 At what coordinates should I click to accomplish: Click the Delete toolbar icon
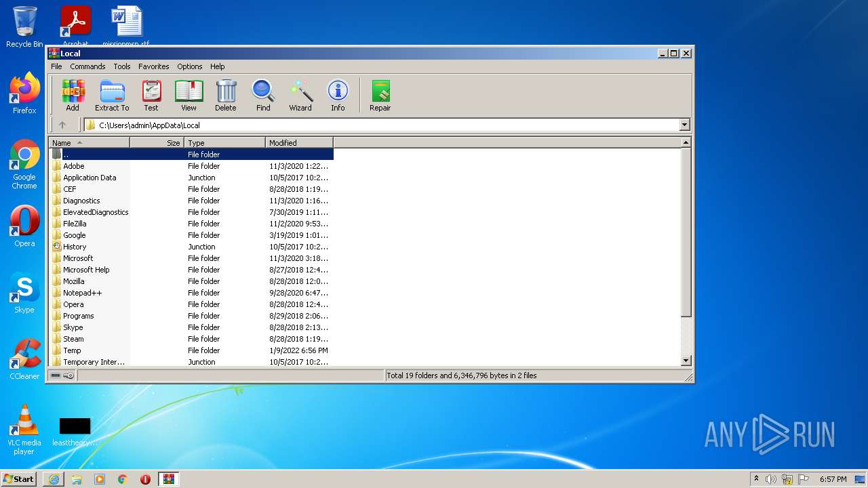pyautogui.click(x=226, y=96)
